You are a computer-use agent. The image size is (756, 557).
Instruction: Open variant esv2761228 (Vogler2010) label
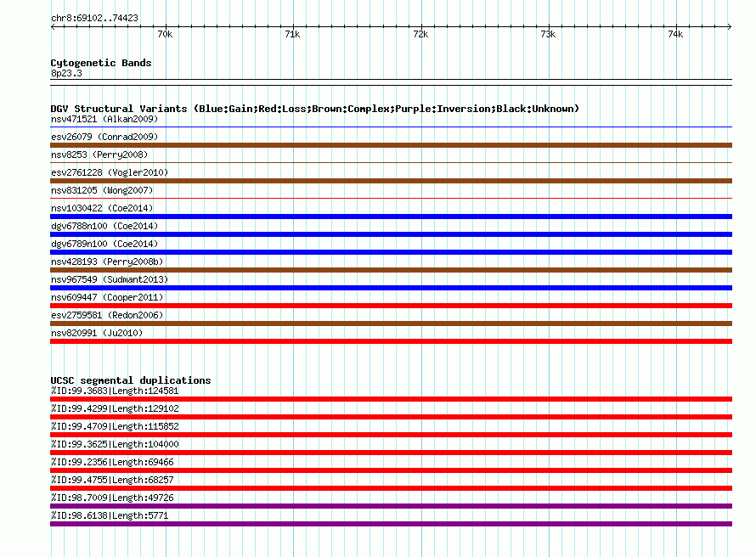coord(110,172)
